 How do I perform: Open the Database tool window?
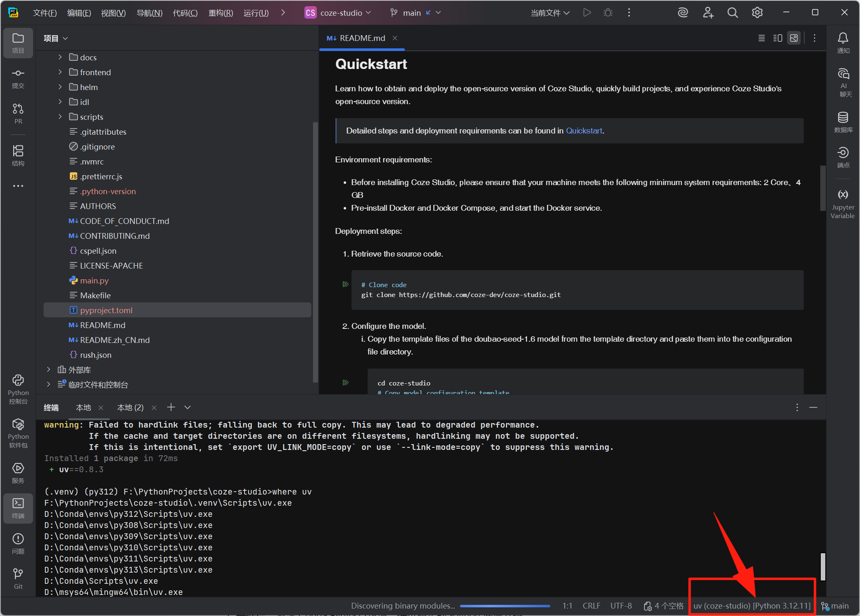point(843,122)
